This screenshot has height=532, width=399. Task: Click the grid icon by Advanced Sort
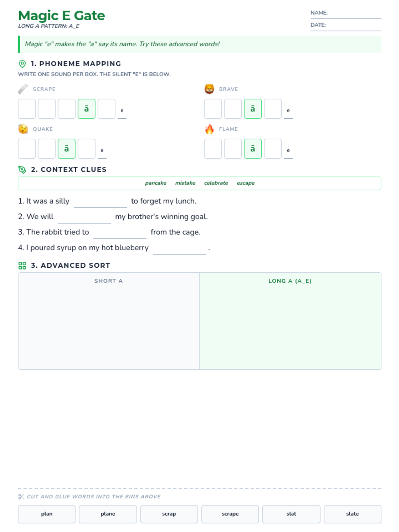22,265
